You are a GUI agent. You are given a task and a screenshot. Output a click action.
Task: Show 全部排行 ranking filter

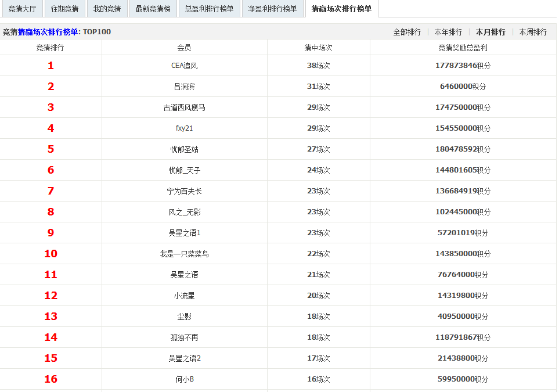tap(407, 32)
